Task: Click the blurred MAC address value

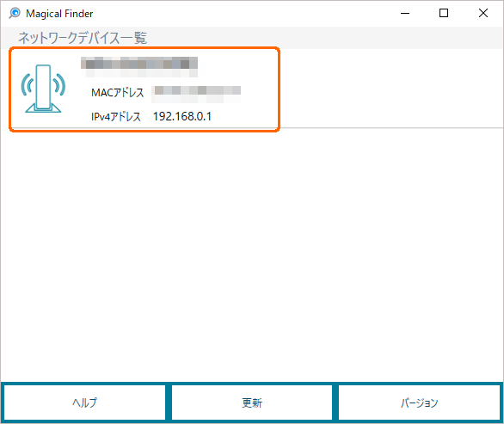Action: click(x=196, y=94)
